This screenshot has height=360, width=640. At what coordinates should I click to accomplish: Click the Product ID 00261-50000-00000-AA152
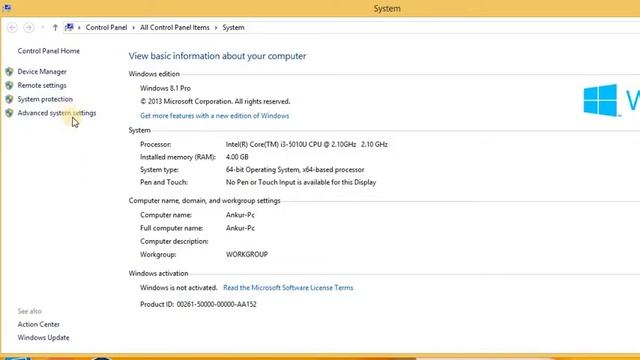pos(198,304)
